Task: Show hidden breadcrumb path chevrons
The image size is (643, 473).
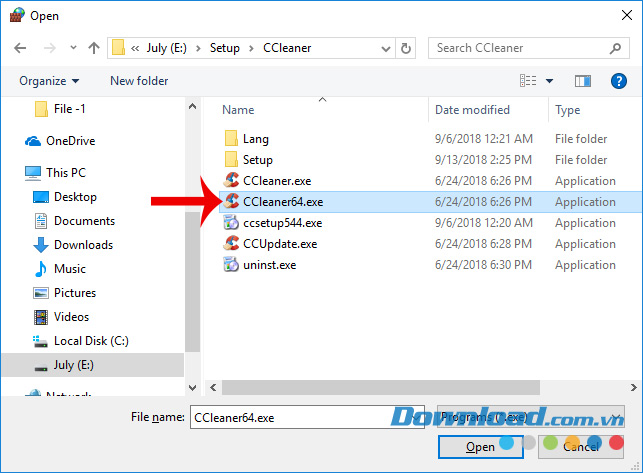Action: (x=135, y=48)
